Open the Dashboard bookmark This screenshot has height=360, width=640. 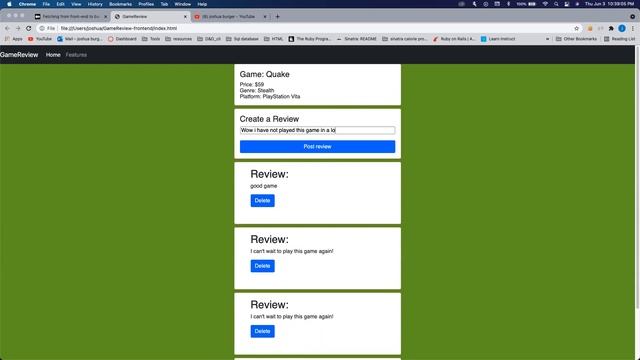pos(122,39)
